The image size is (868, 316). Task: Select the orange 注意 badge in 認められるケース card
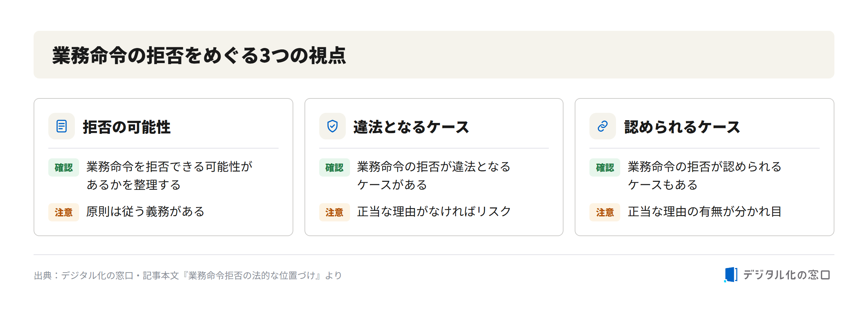coord(605,212)
